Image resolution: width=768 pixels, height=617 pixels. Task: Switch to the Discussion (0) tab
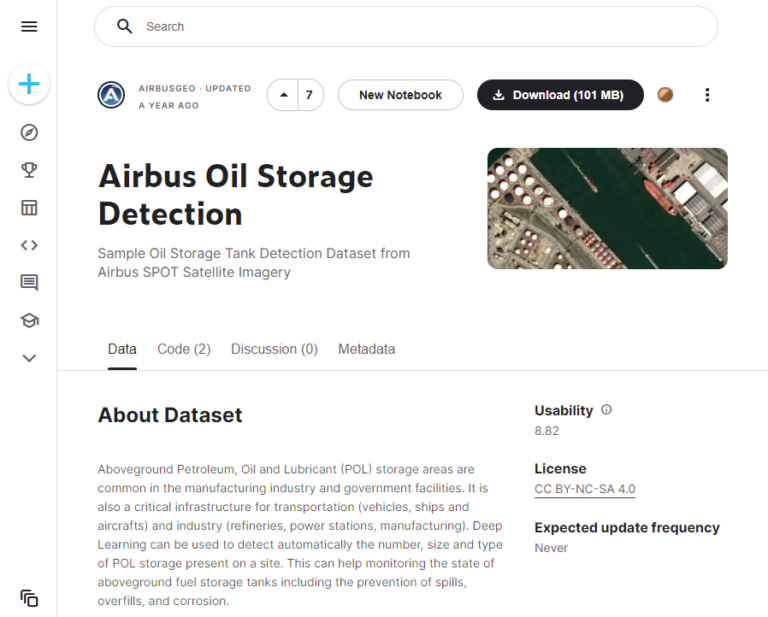[x=274, y=349]
